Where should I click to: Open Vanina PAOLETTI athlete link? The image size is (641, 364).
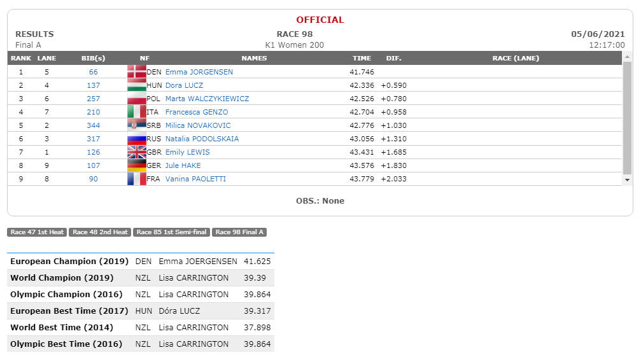[x=195, y=179]
